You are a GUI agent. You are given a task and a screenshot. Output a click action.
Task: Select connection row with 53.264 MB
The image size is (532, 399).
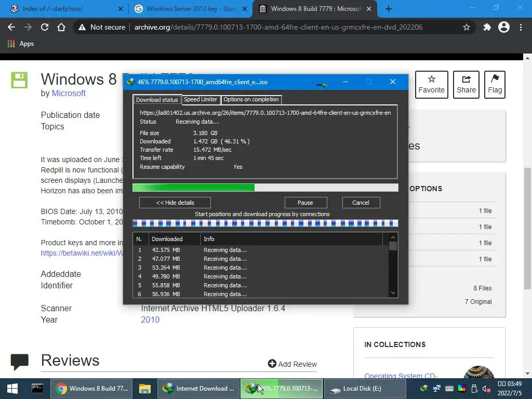pyautogui.click(x=261, y=268)
